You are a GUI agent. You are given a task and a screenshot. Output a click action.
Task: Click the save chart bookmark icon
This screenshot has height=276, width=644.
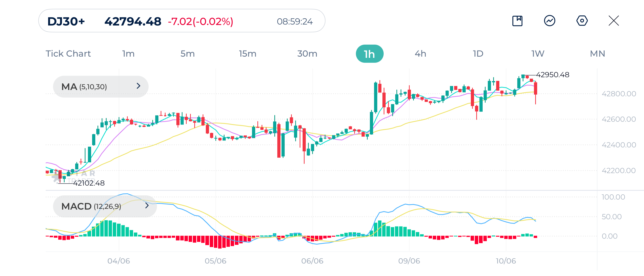[517, 21]
